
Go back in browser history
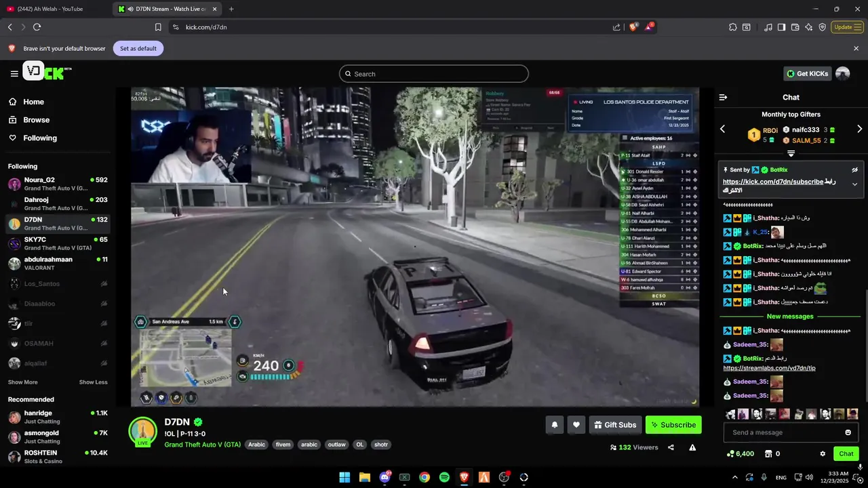tap(9, 27)
